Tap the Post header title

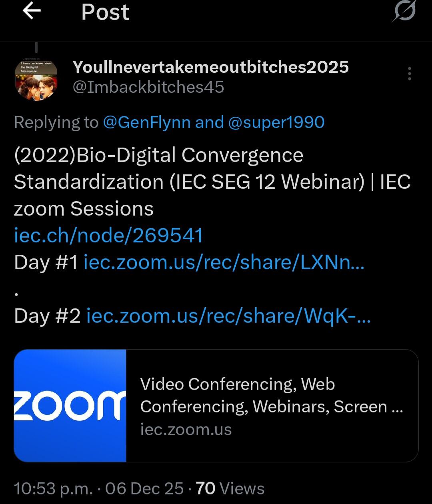[105, 12]
